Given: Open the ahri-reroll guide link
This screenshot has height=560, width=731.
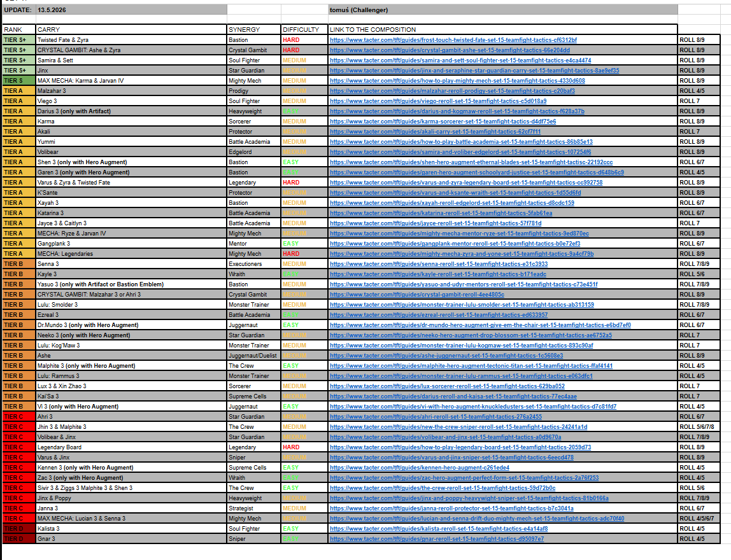Looking at the screenshot, I should [436, 417].
